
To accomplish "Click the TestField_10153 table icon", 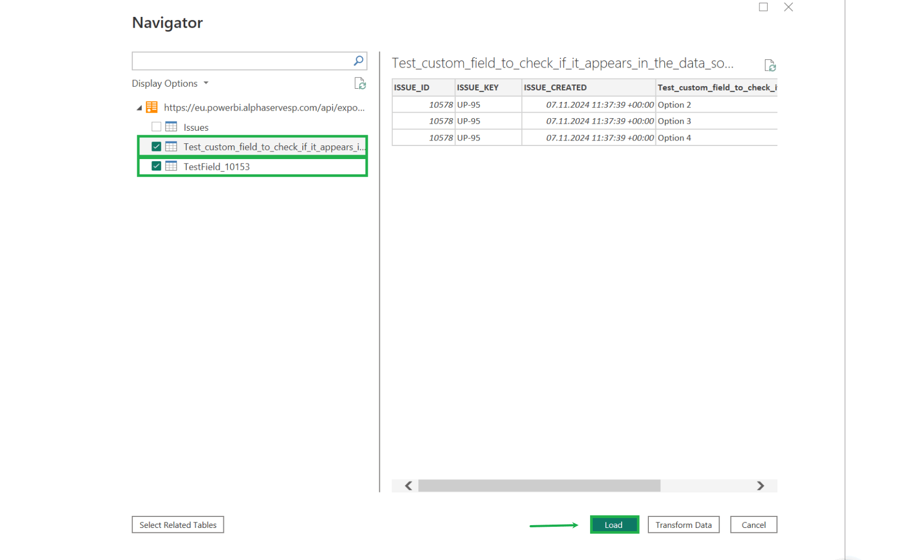I will tap(171, 166).
